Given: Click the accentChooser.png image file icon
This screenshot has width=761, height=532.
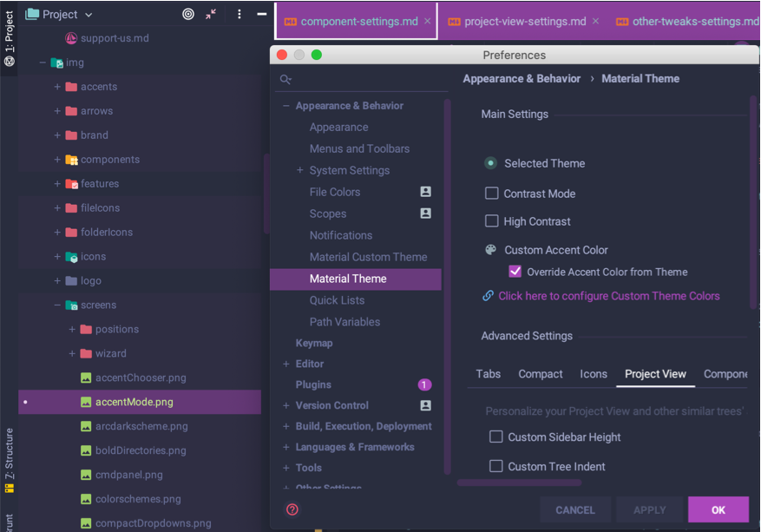Looking at the screenshot, I should 86,378.
